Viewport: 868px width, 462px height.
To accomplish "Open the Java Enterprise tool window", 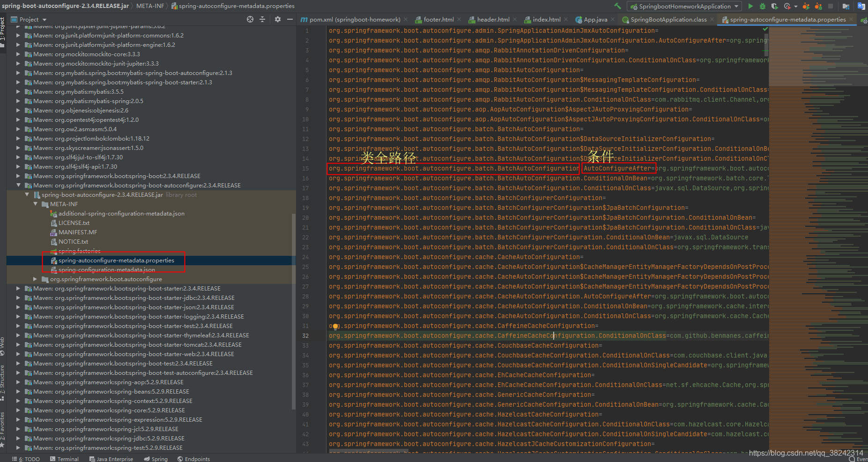I will tap(111, 459).
